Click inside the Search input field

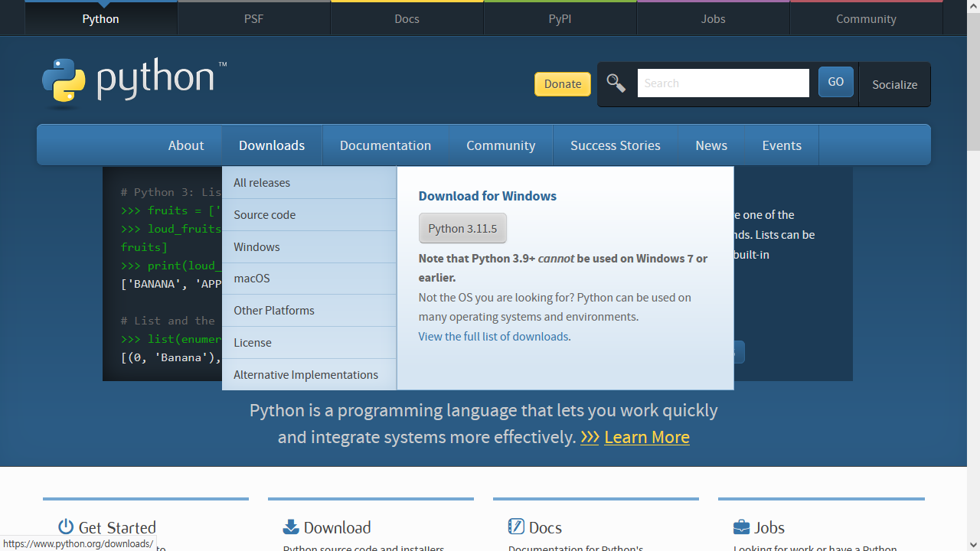[724, 83]
